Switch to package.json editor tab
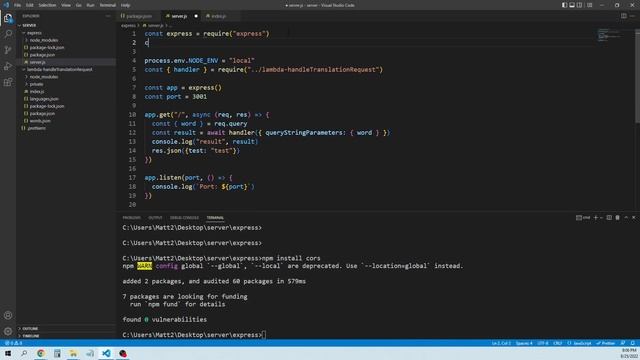640x360 pixels. pos(139,16)
